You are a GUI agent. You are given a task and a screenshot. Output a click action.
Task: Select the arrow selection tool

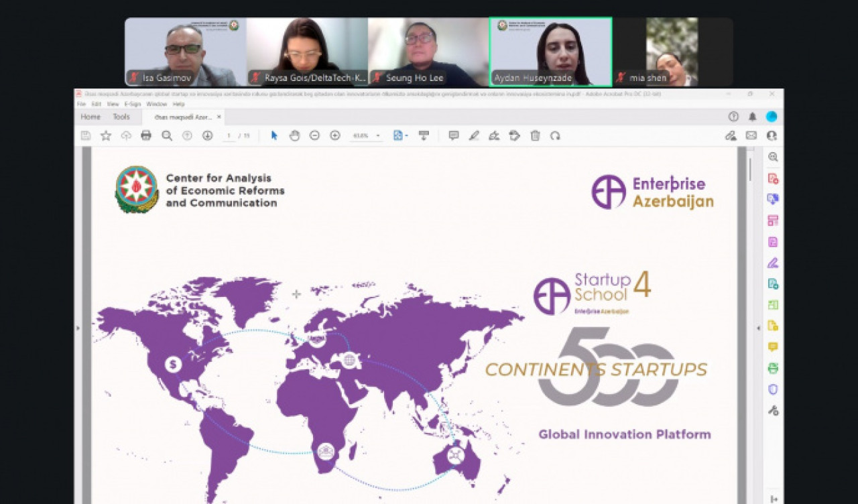pos(274,135)
